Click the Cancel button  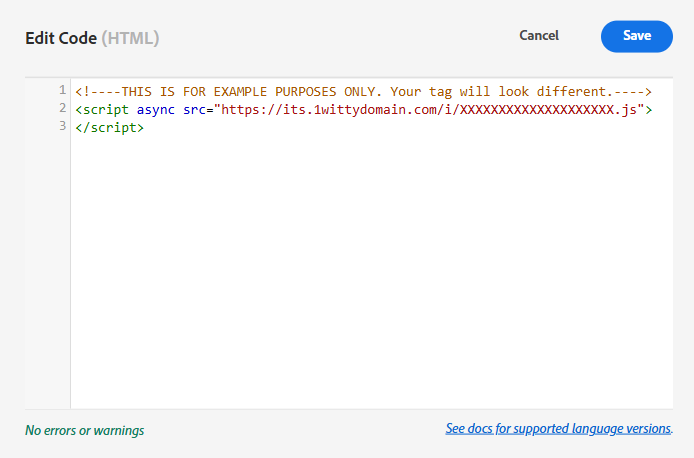(539, 35)
